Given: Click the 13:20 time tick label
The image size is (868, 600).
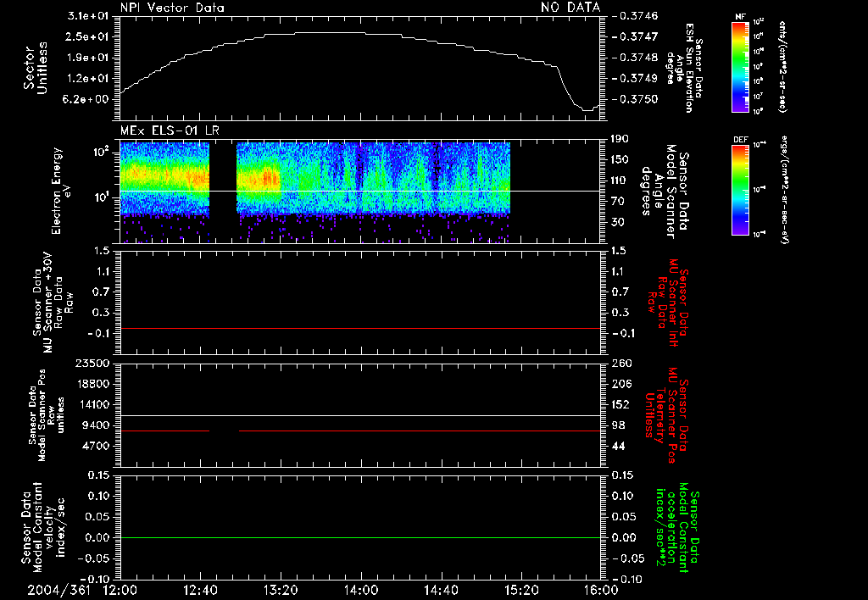Looking at the screenshot, I should pyautogui.click(x=281, y=590).
